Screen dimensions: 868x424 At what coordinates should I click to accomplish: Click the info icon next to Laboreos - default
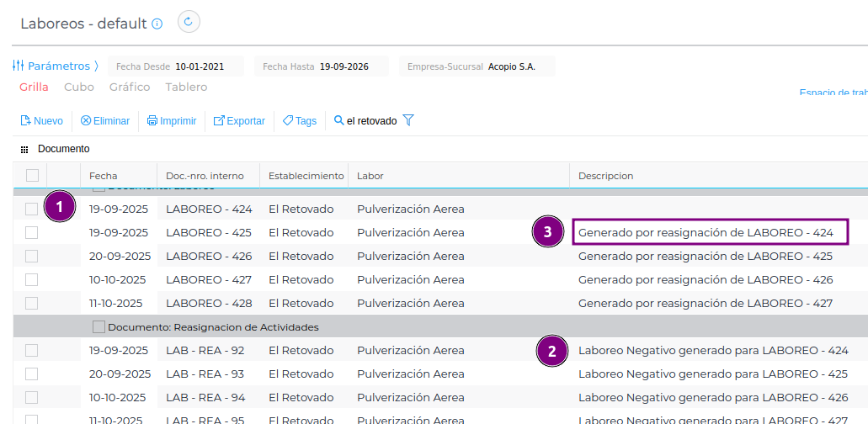point(157,24)
